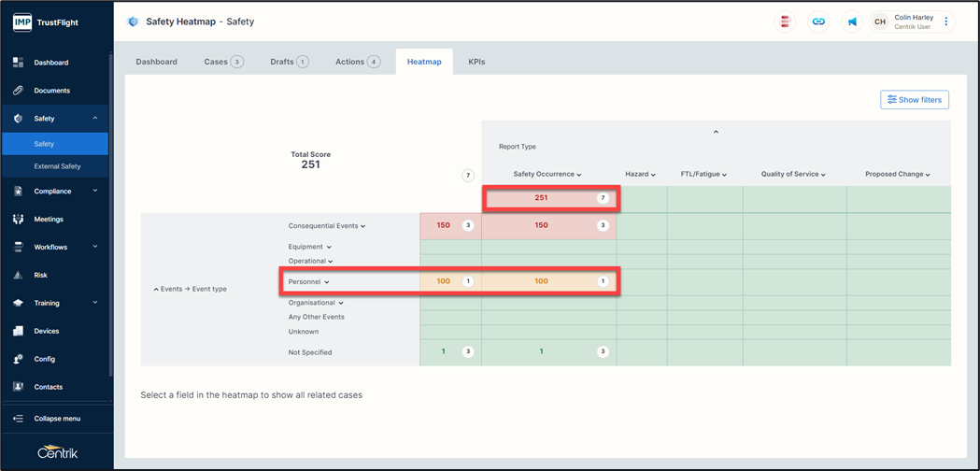Open External Safety in the sidebar
Image resolution: width=980 pixels, height=471 pixels.
(57, 166)
